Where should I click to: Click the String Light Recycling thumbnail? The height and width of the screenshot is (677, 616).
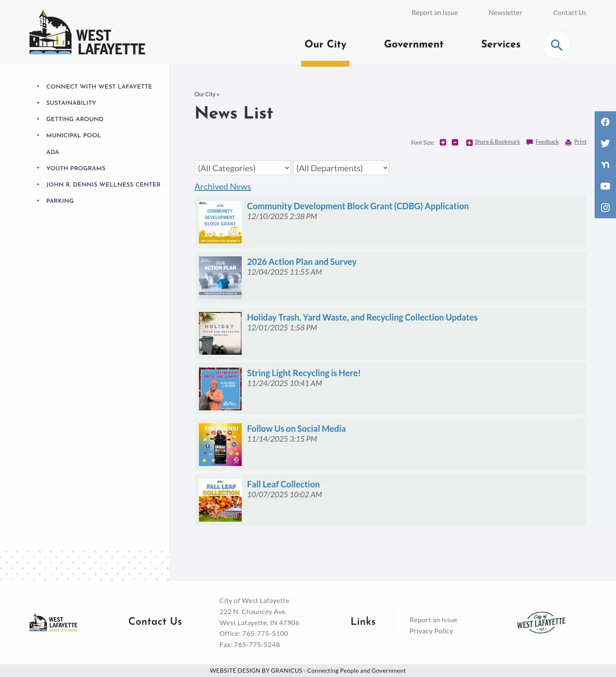click(x=220, y=389)
